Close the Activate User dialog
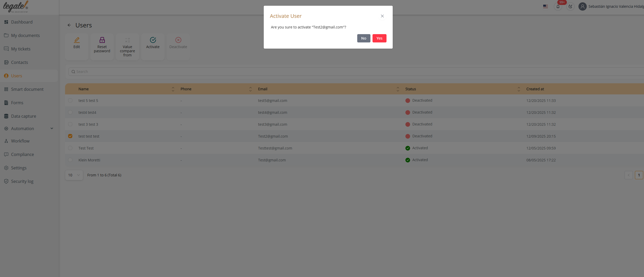Screen dimensions: 644x277 (x=382, y=16)
